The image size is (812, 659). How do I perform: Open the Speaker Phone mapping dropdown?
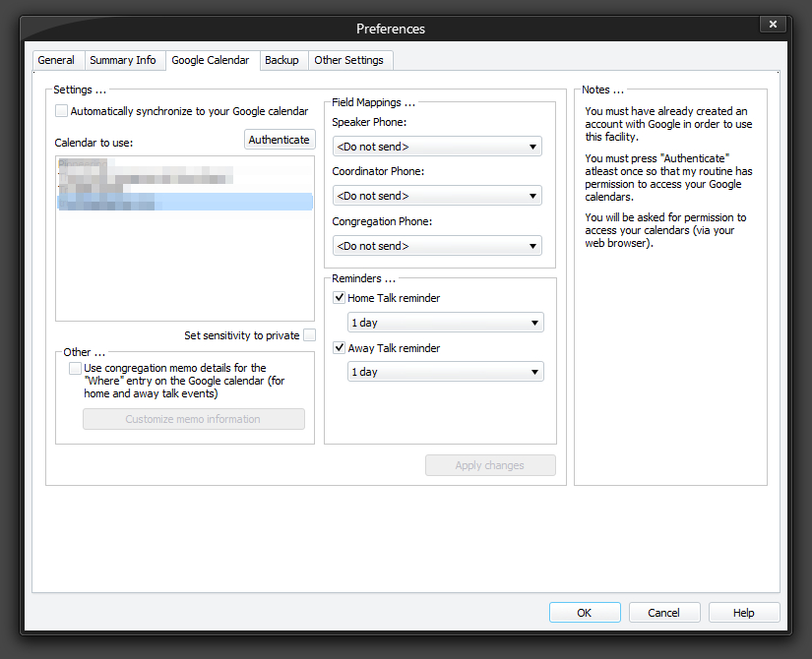437,148
